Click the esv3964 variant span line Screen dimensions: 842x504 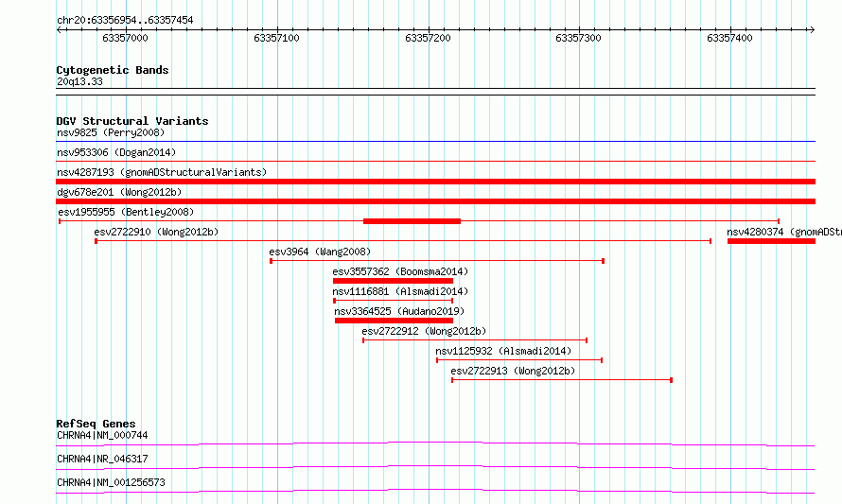(437, 261)
